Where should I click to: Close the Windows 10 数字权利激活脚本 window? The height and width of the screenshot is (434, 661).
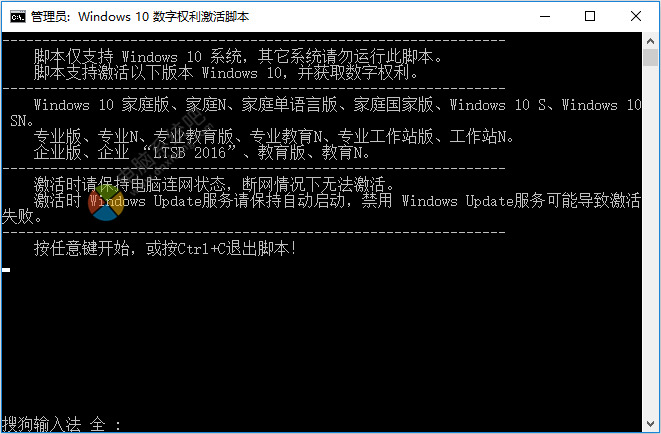[636, 16]
